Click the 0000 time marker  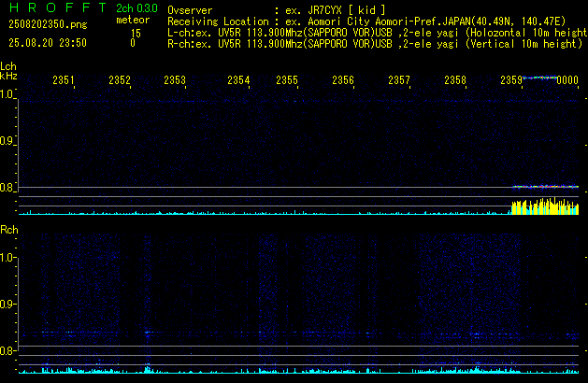(567, 80)
